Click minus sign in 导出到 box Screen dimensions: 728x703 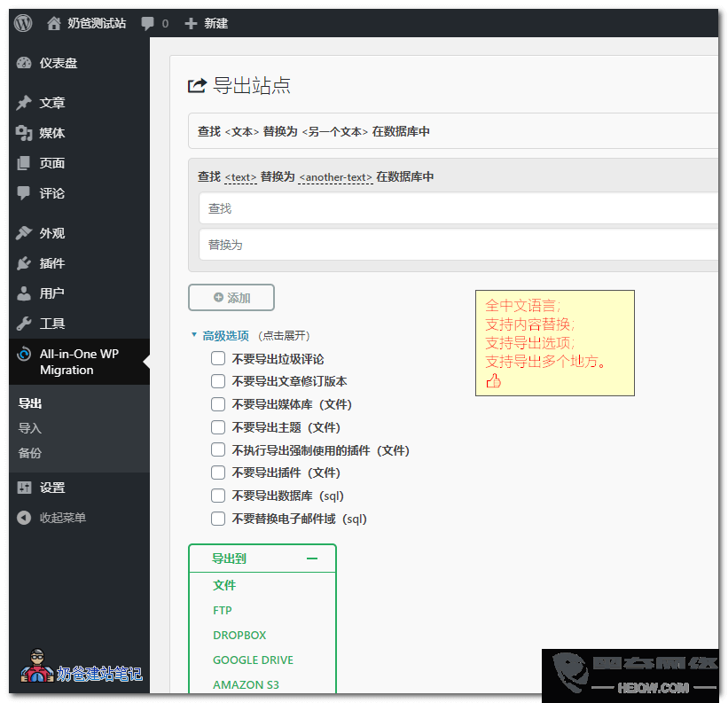click(312, 558)
